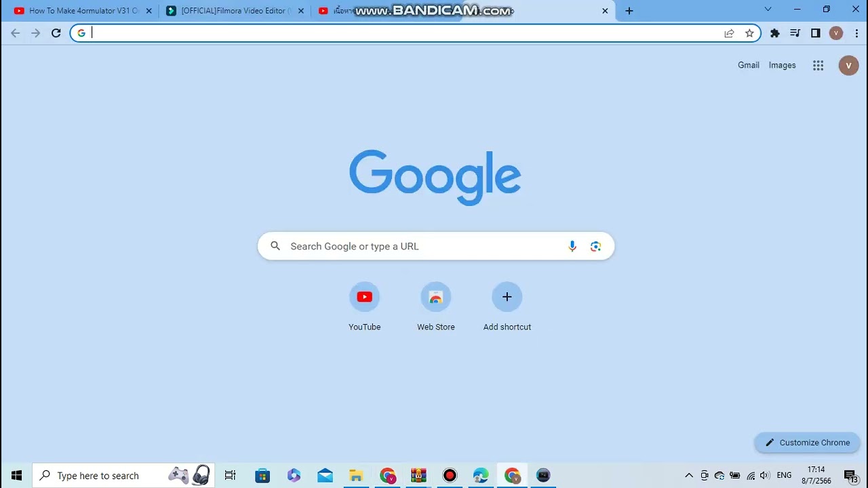Share this page via address bar icon
The width and height of the screenshot is (868, 488).
tap(729, 33)
